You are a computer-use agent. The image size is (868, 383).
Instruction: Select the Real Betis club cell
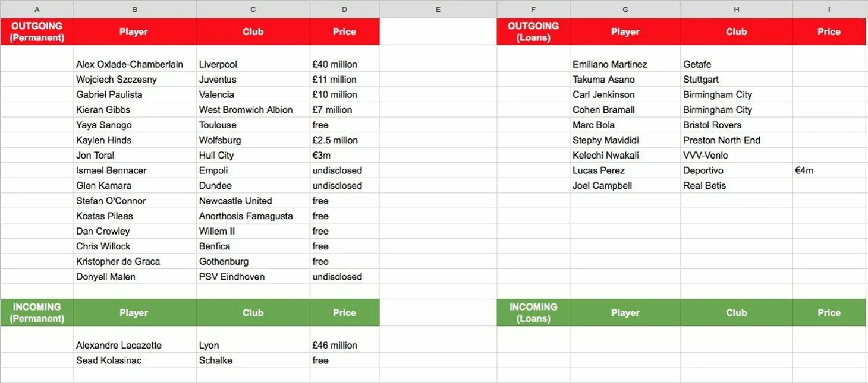[705, 186]
